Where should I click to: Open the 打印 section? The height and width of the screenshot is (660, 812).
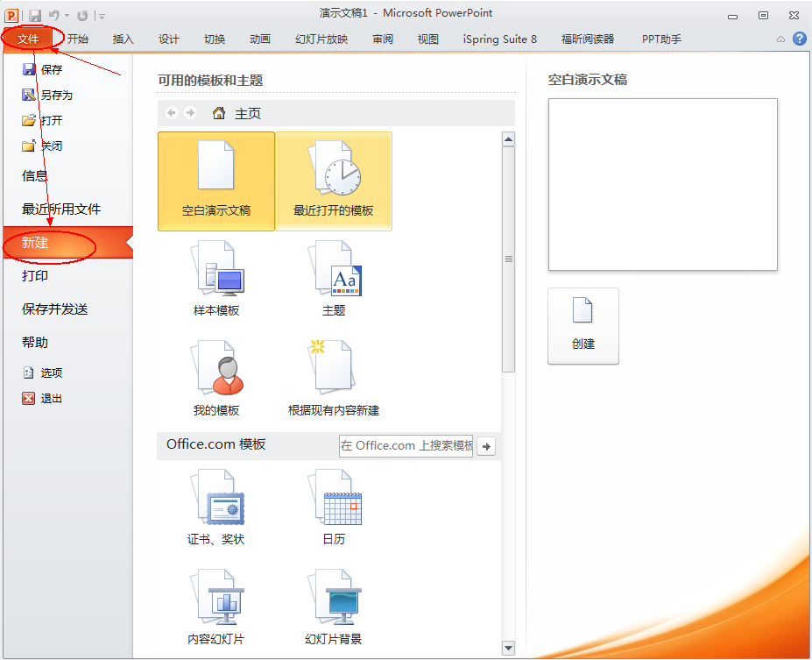tap(35, 275)
